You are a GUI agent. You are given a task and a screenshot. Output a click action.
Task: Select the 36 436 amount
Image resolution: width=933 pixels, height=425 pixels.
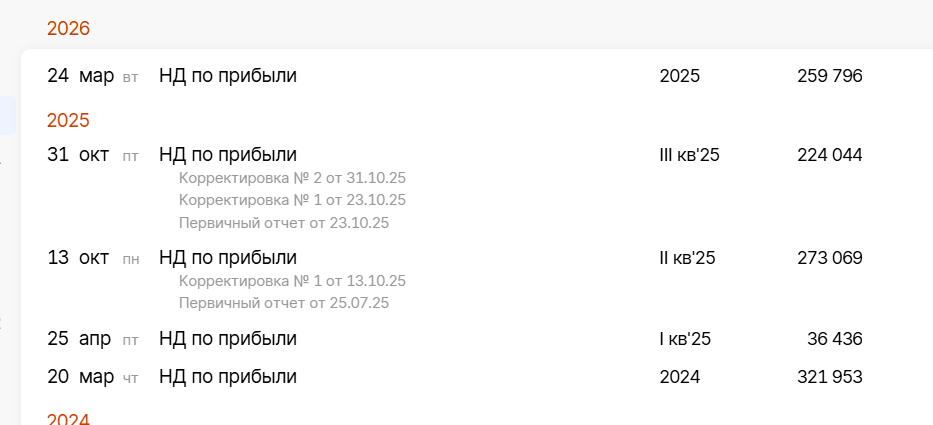[834, 338]
